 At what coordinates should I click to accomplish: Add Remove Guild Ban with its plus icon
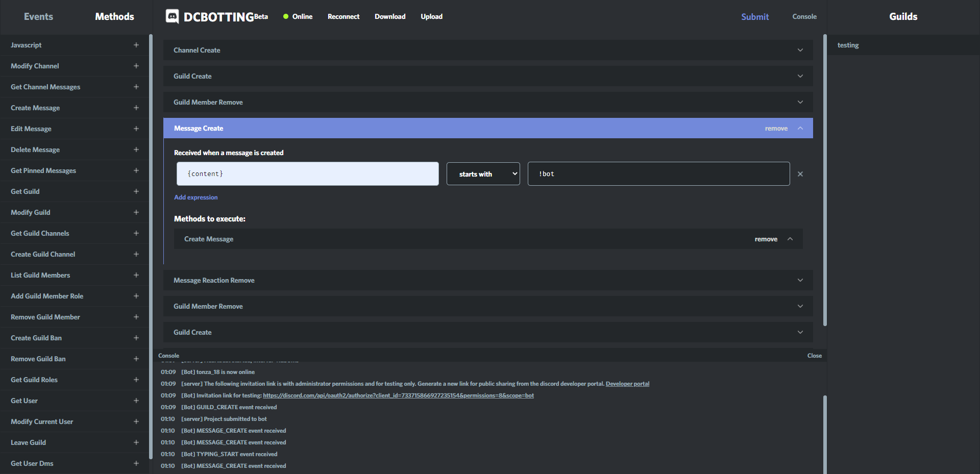136,359
